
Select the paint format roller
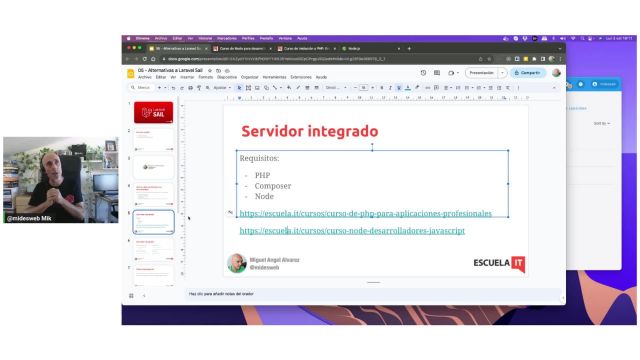pyautogui.click(x=199, y=88)
